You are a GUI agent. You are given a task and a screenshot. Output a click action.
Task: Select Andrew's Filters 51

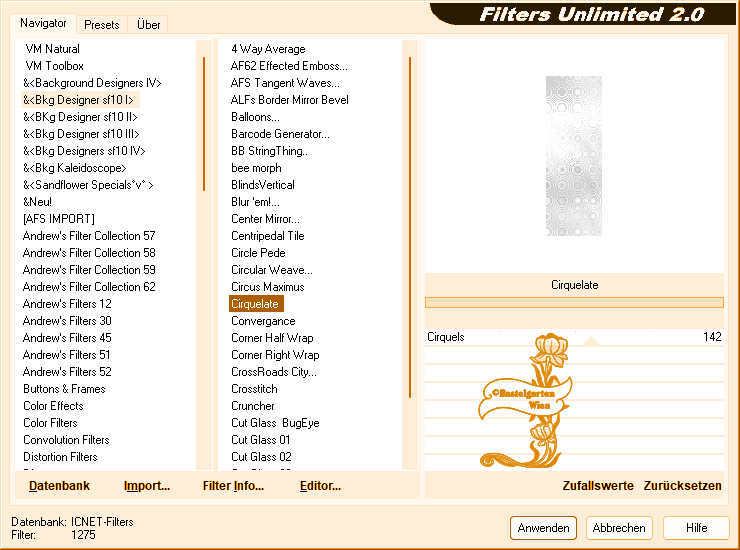67,355
